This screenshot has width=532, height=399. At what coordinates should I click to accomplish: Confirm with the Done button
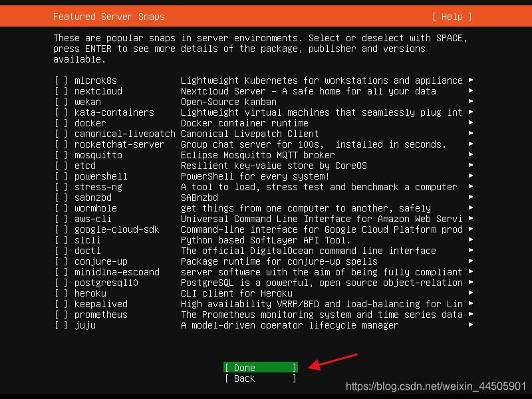261,368
